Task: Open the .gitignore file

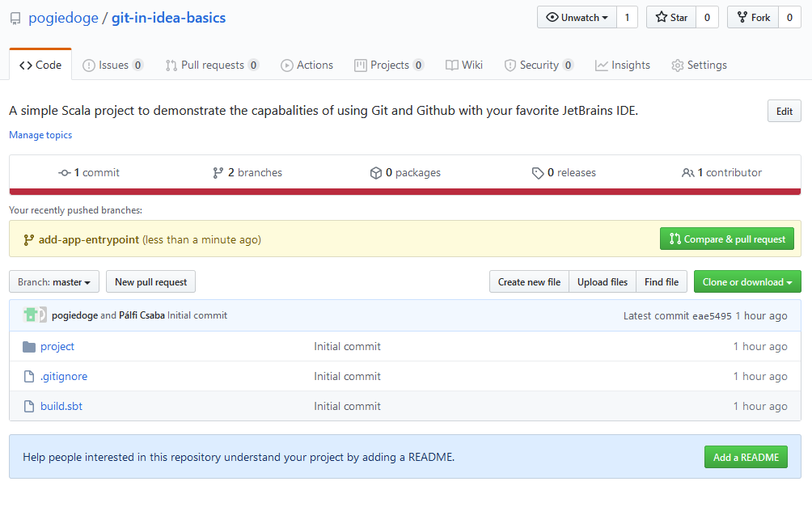Action: pos(64,377)
